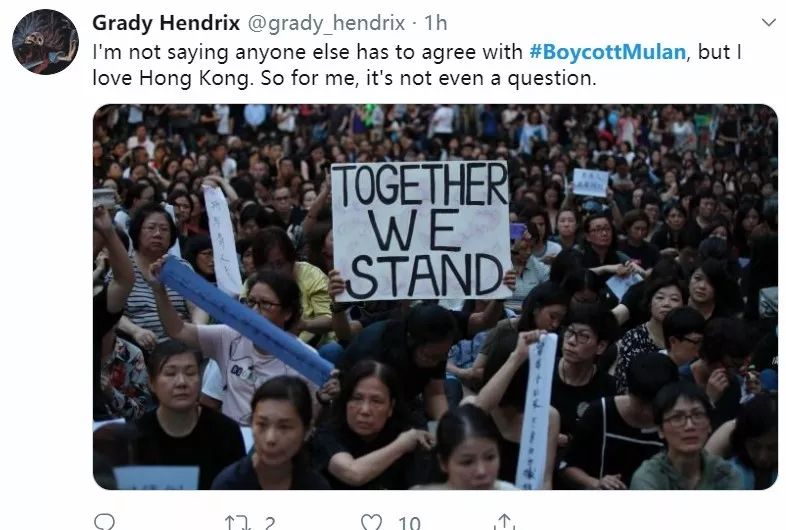Image resolution: width=786 pixels, height=530 pixels.
Task: Click the TOGETHER WE STAND sign in photo
Action: pos(421,231)
